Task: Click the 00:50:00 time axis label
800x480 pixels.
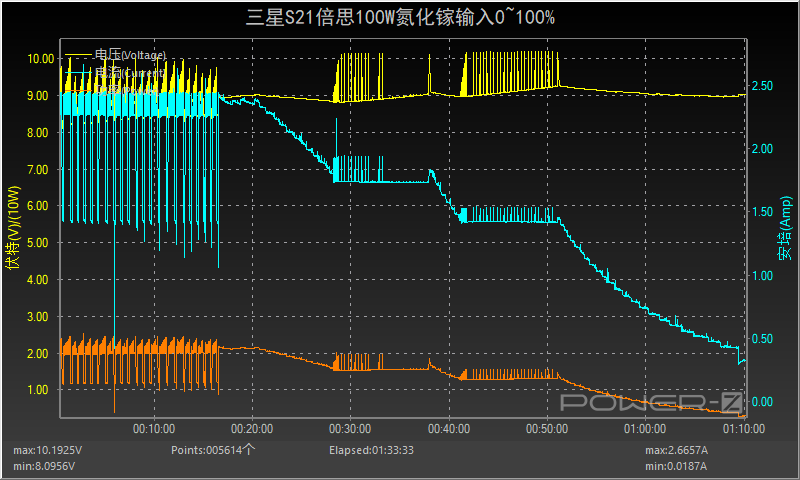Action: click(547, 429)
